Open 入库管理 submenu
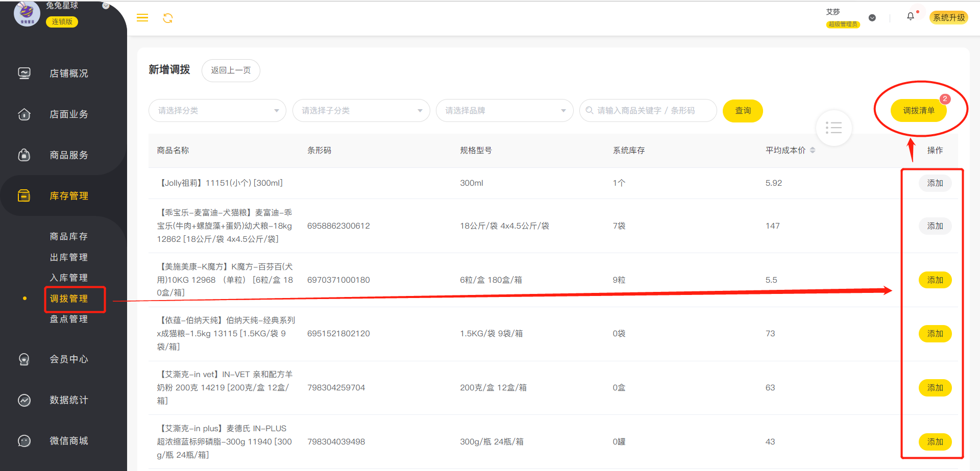The width and height of the screenshot is (980, 471). pos(69,278)
